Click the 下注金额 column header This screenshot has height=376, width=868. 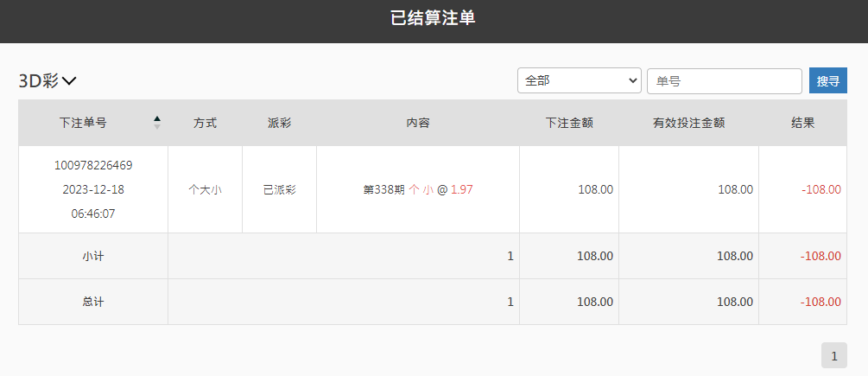tap(569, 123)
